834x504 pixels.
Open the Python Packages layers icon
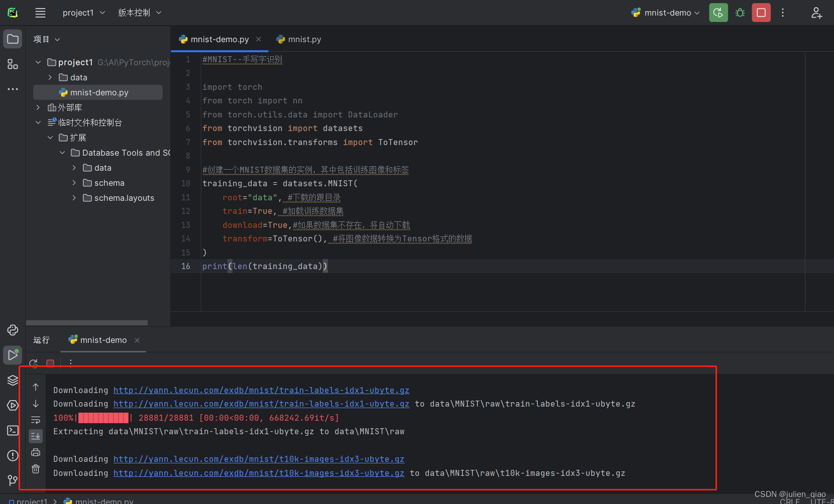[13, 380]
